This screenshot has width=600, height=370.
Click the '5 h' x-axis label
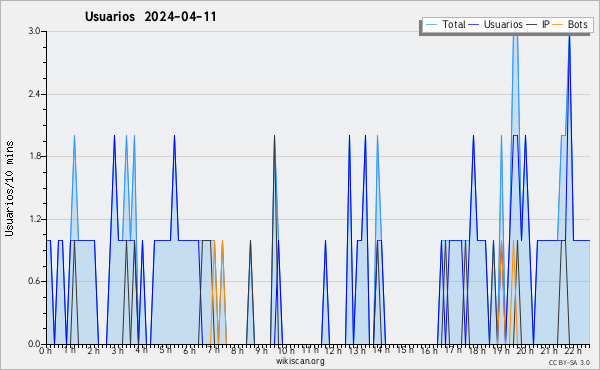point(165,350)
